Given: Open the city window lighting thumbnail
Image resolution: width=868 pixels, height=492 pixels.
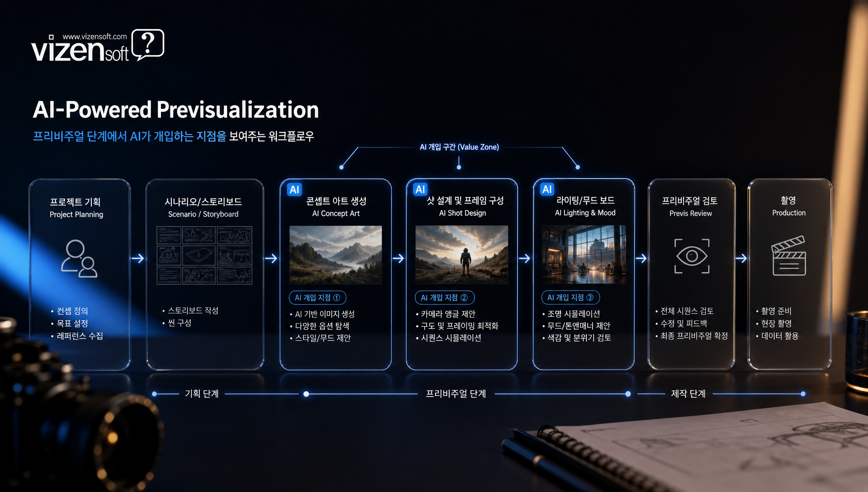Looking at the screenshot, I should [584, 255].
